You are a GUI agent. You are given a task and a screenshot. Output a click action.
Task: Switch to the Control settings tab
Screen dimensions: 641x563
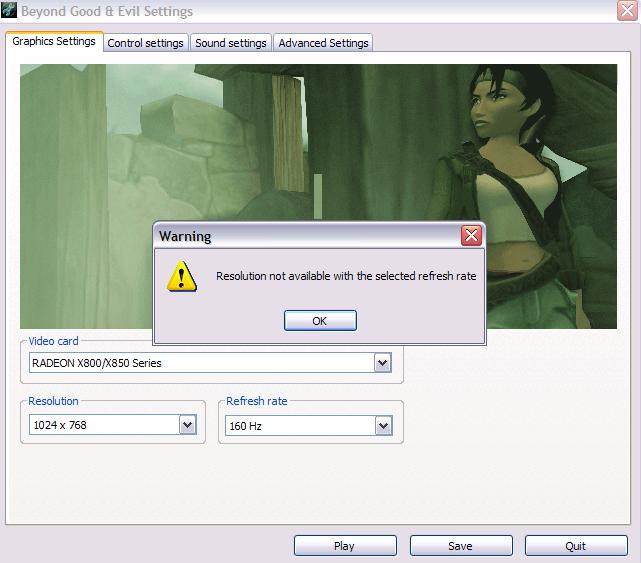(x=146, y=43)
